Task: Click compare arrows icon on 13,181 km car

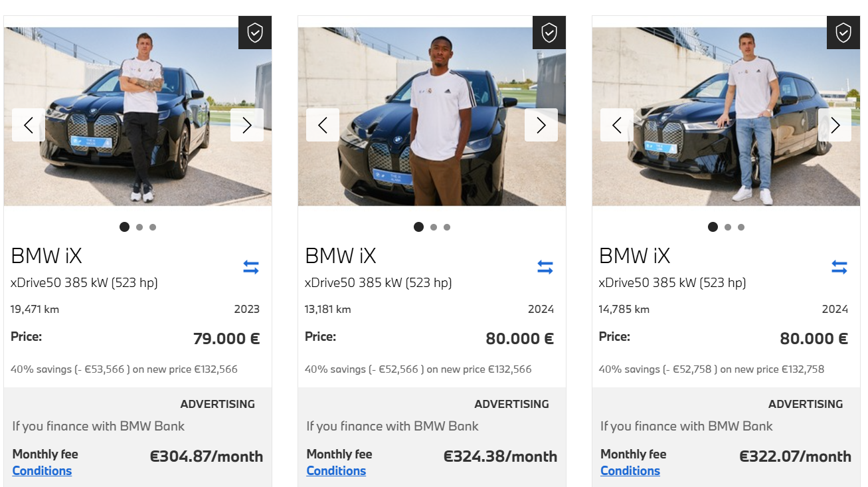Action: pos(545,267)
